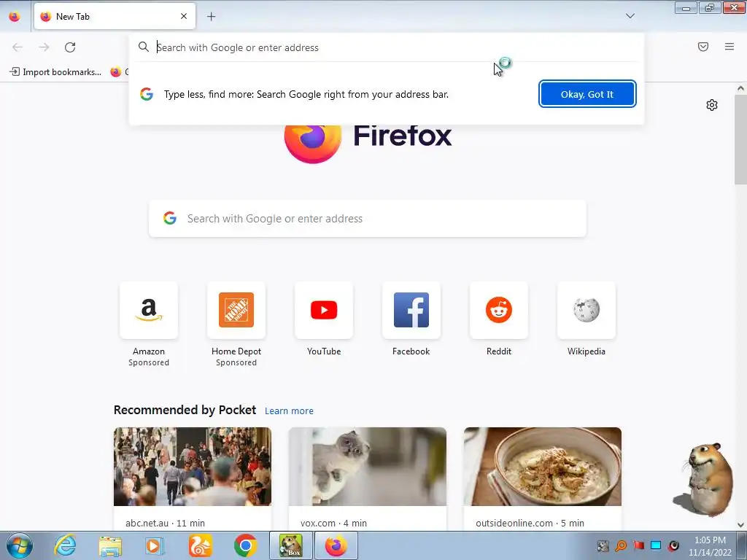Go forward with the forward arrow
Screen dimensions: 747x560
click(44, 47)
